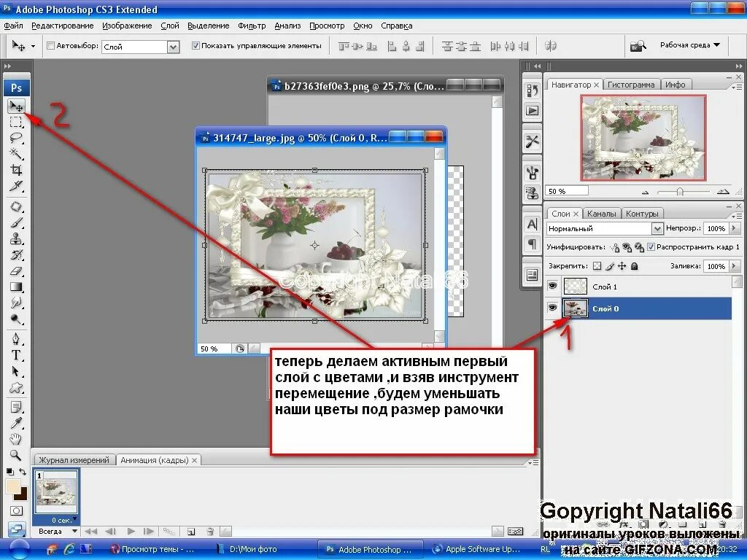Open the Paragraph panel icon
This screenshot has height=560, width=747.
pyautogui.click(x=532, y=244)
